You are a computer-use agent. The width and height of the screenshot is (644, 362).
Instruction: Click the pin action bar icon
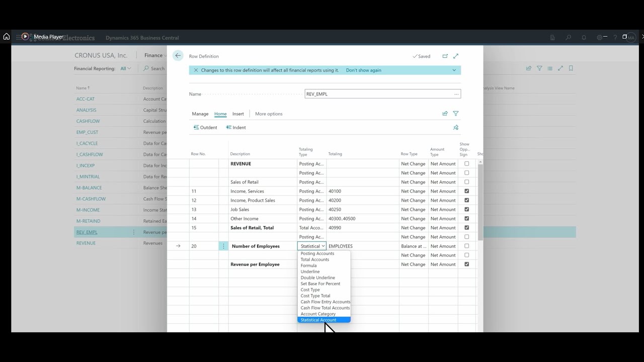(456, 128)
